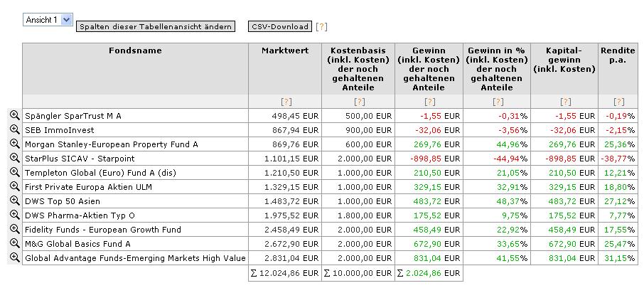Click annual return -38,77%
This screenshot has width=644, height=288.
(618, 159)
